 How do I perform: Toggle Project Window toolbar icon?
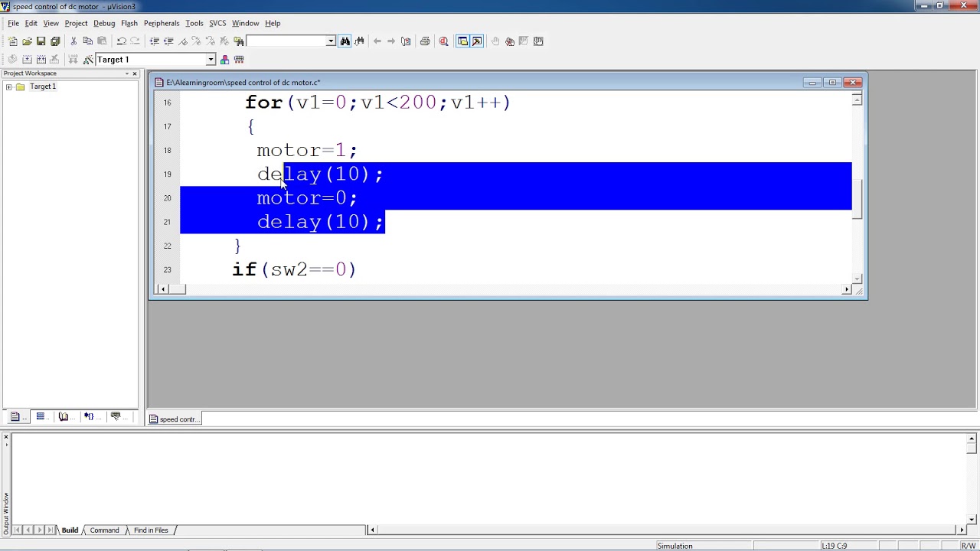pos(462,41)
